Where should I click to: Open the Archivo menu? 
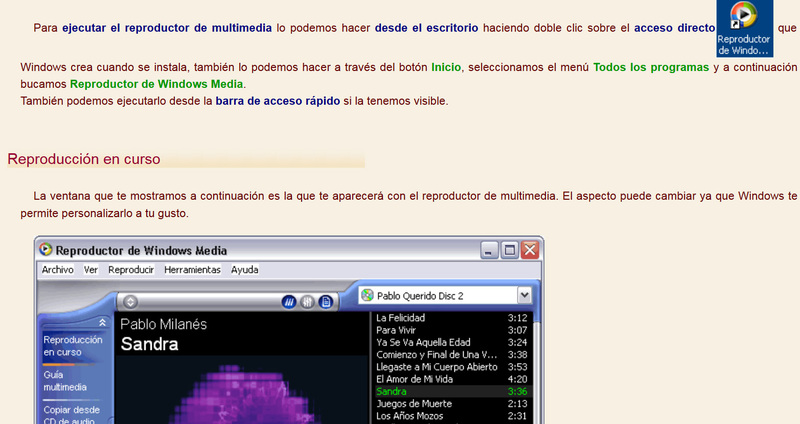(x=58, y=269)
